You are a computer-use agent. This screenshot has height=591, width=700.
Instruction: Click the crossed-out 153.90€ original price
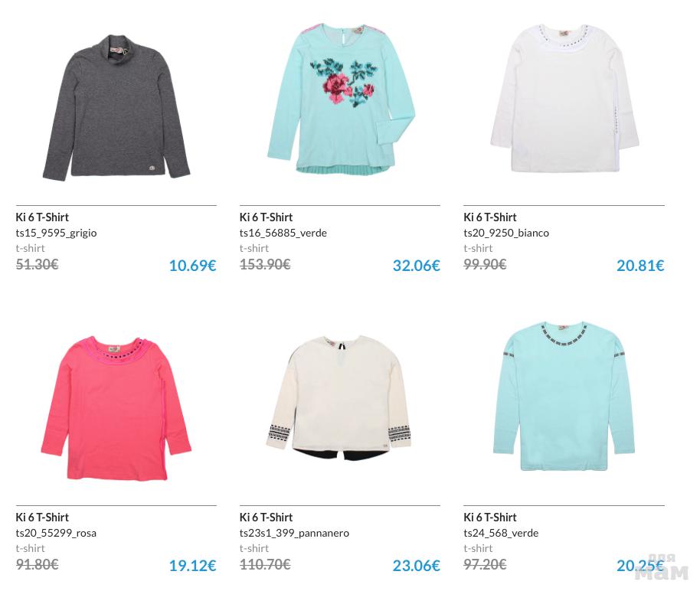click(265, 265)
